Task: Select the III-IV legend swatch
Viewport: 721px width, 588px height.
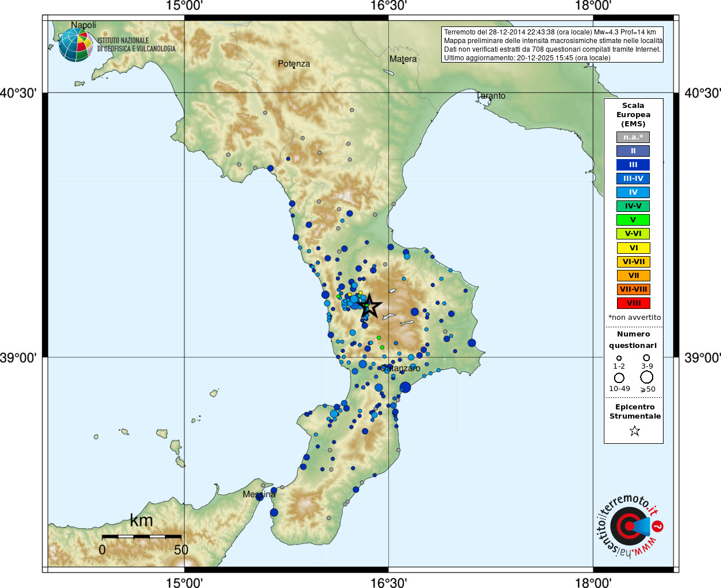Action: click(x=633, y=179)
